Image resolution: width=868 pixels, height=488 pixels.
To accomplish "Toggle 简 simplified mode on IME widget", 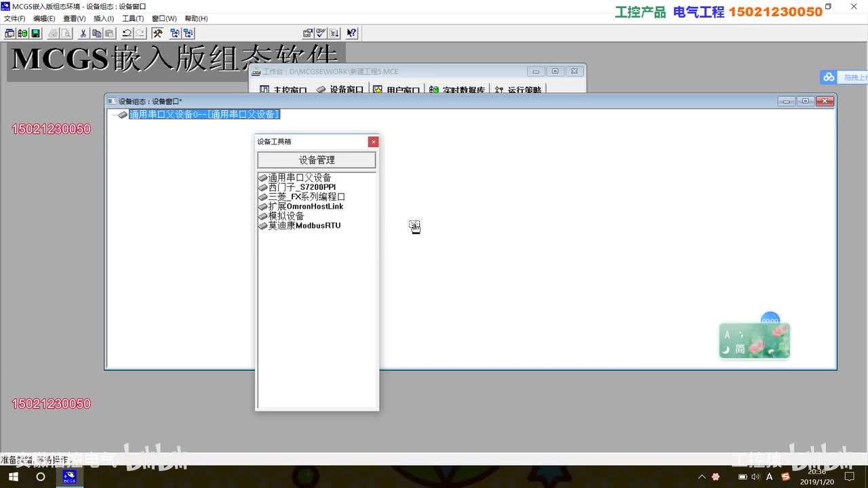I will pos(741,350).
